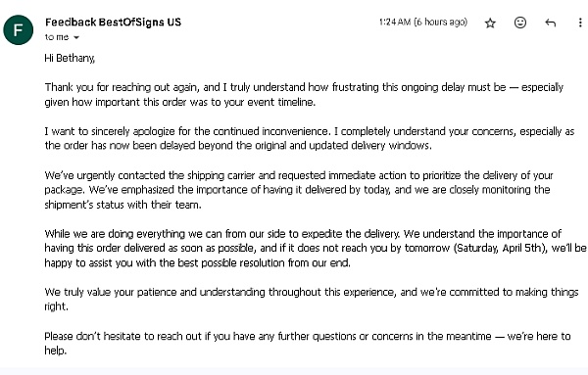This screenshot has width=588, height=375.
Task: Select the 'I want to sincerely apologize' paragraph
Action: click(310, 138)
